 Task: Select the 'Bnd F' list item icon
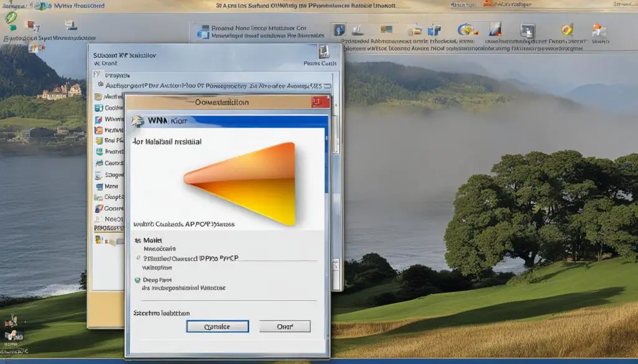tap(98, 141)
